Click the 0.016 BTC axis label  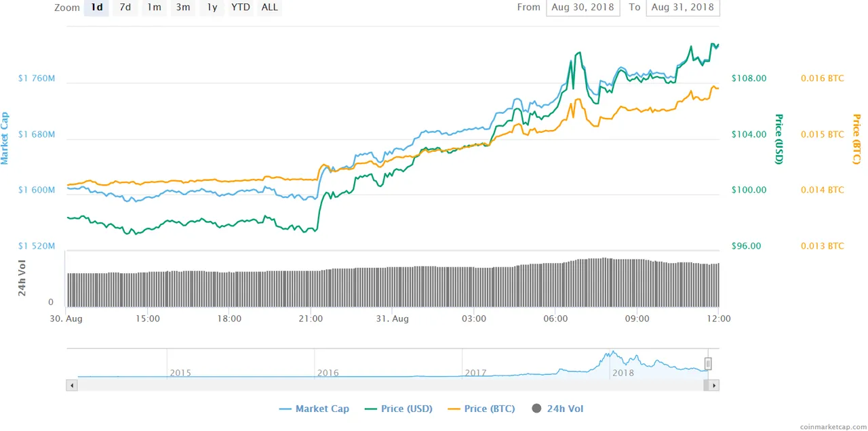click(x=823, y=78)
